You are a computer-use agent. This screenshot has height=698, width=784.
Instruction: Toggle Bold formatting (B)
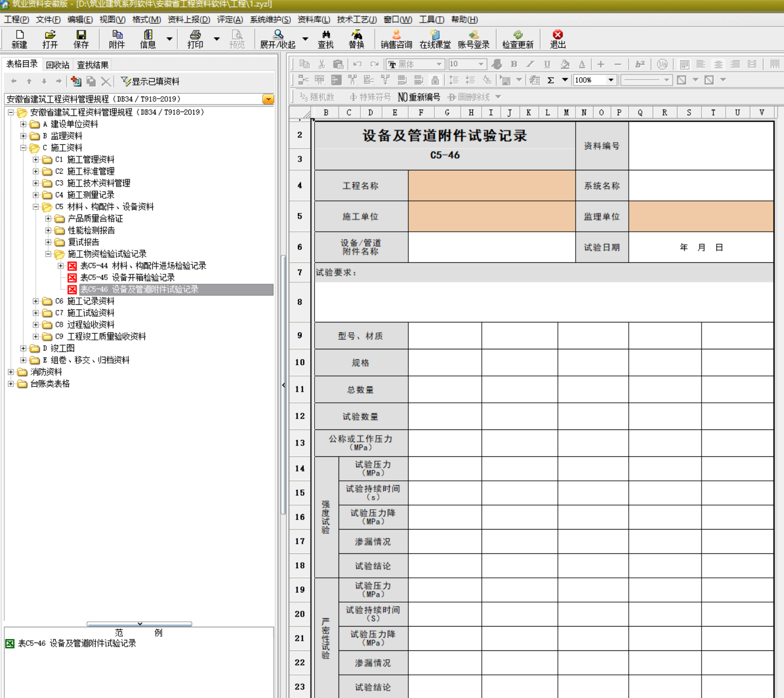[x=514, y=64]
